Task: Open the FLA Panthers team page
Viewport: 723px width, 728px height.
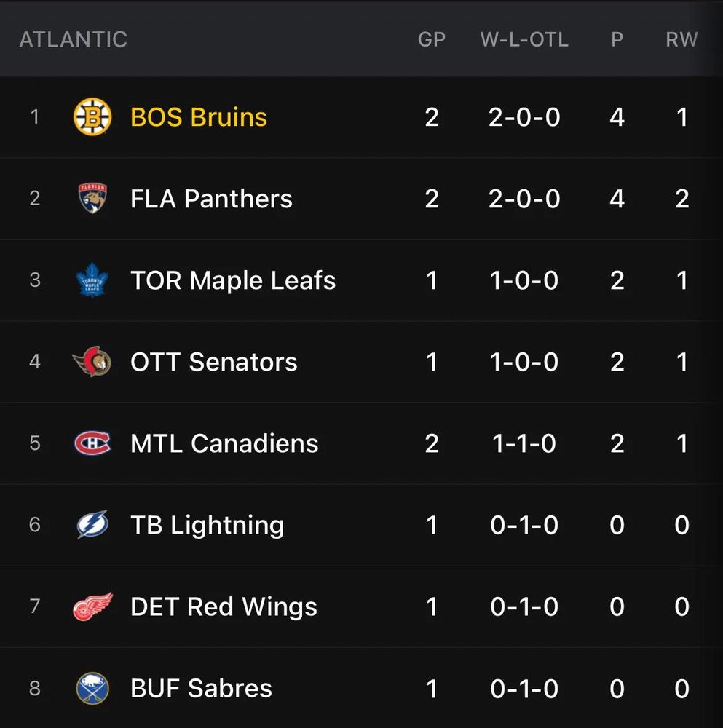Action: (x=211, y=199)
